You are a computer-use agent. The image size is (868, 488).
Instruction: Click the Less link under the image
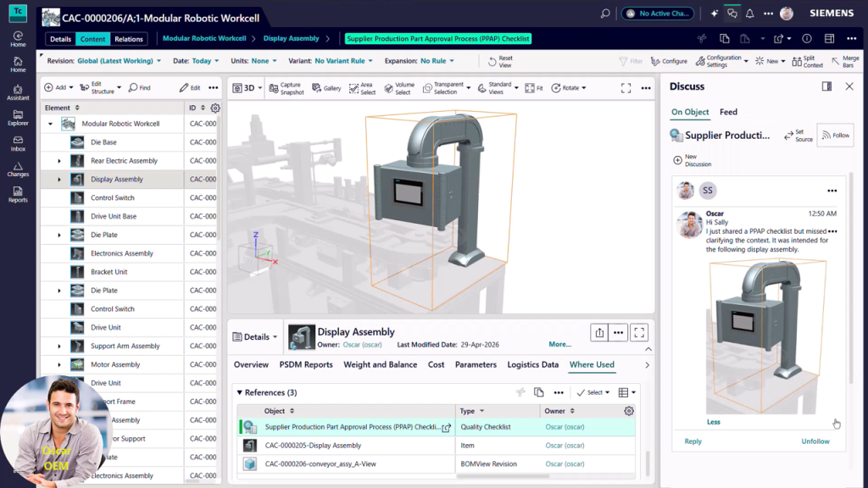[713, 422]
